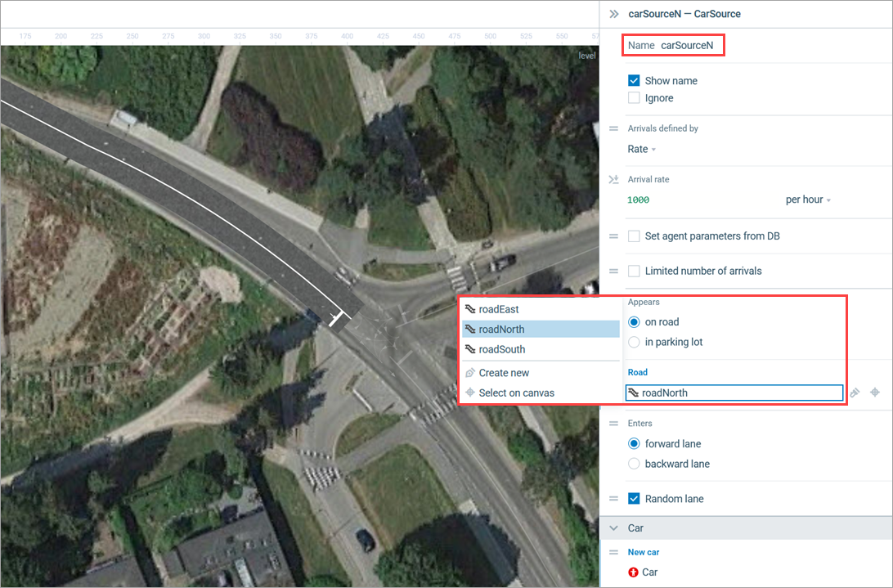The image size is (893, 588).
Task: Click the static/dynamic switch icon beside Arrival rate
Action: pyautogui.click(x=613, y=180)
